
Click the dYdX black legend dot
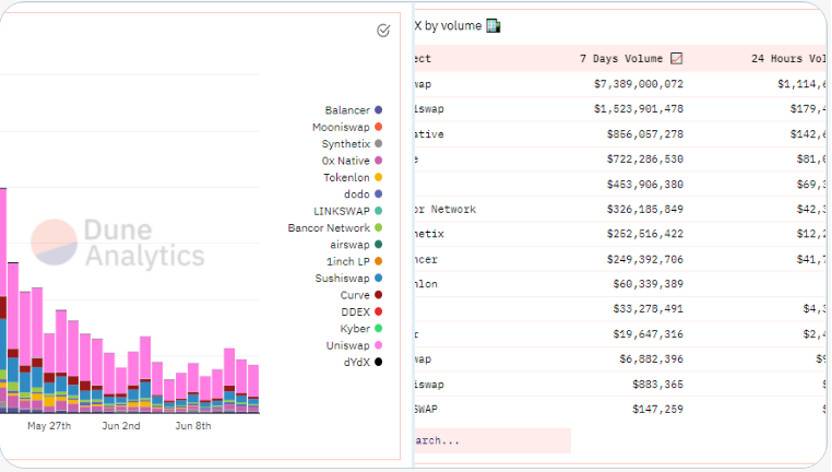pos(378,362)
